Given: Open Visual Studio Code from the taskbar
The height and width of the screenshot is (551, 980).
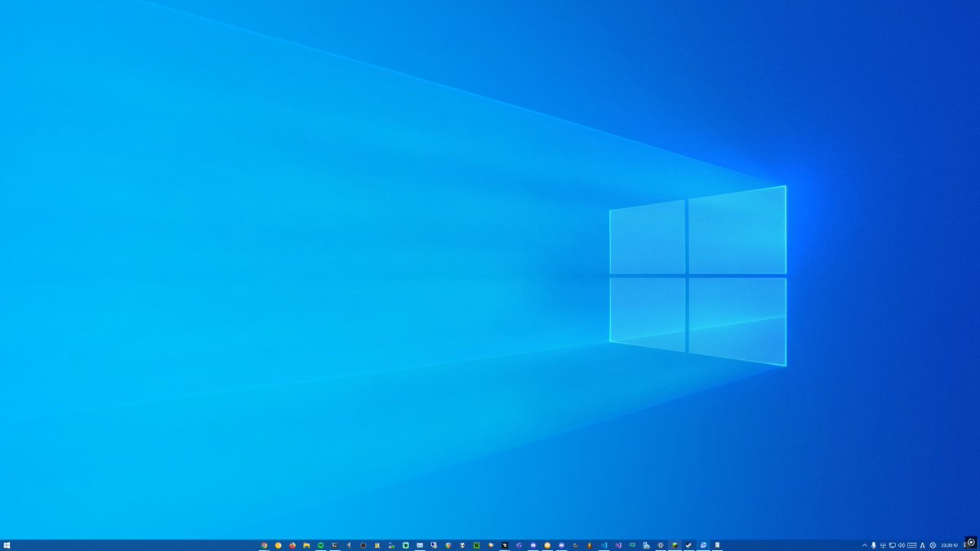Looking at the screenshot, I should coord(604,545).
